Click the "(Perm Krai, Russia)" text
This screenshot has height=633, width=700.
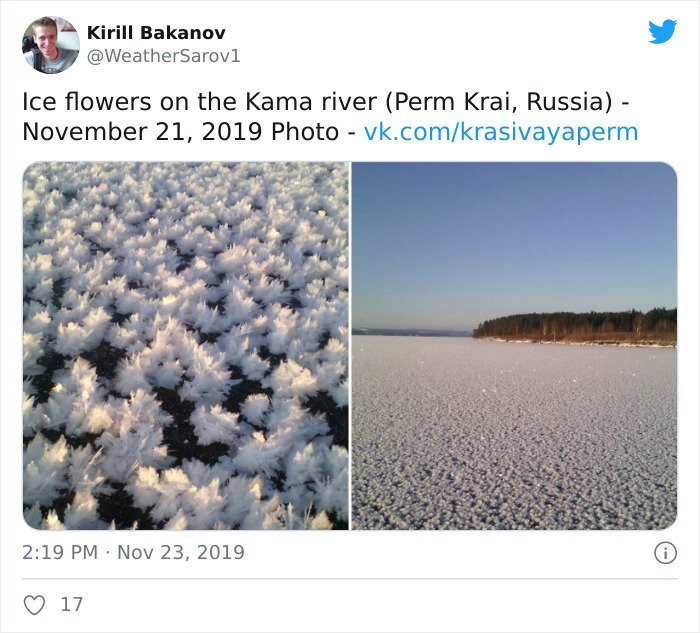click(498, 103)
